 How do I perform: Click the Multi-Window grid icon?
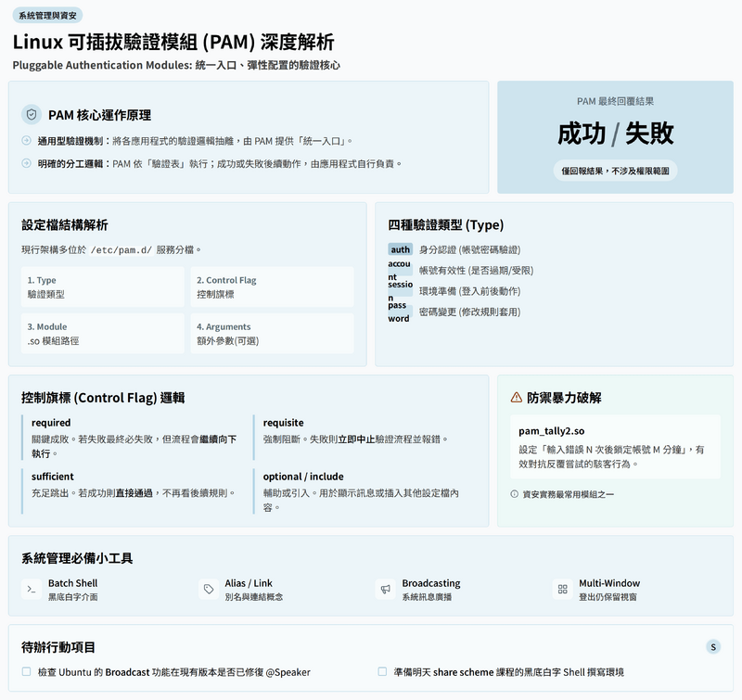(561, 590)
